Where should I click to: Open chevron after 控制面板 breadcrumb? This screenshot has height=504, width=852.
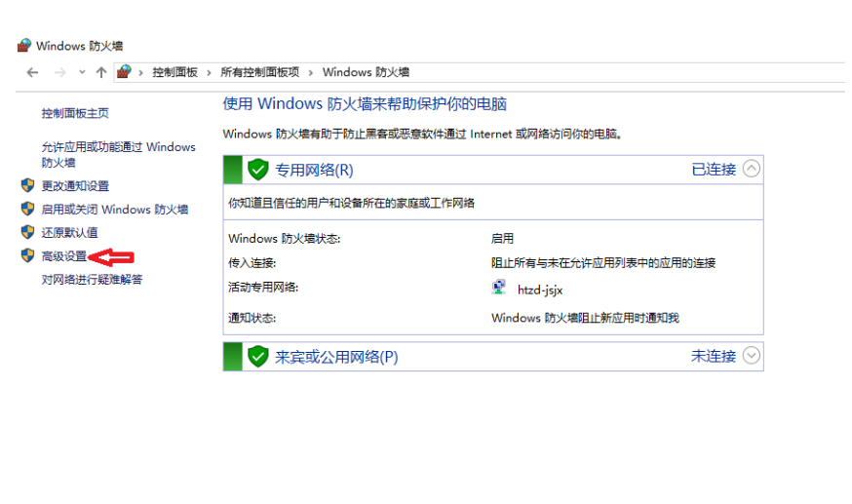pos(209,73)
